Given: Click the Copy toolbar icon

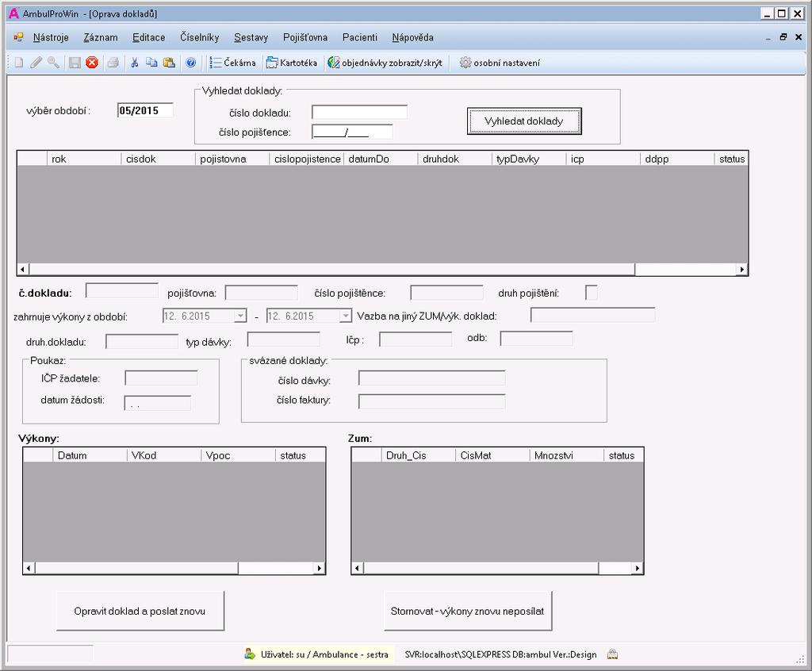Looking at the screenshot, I should click(x=151, y=63).
